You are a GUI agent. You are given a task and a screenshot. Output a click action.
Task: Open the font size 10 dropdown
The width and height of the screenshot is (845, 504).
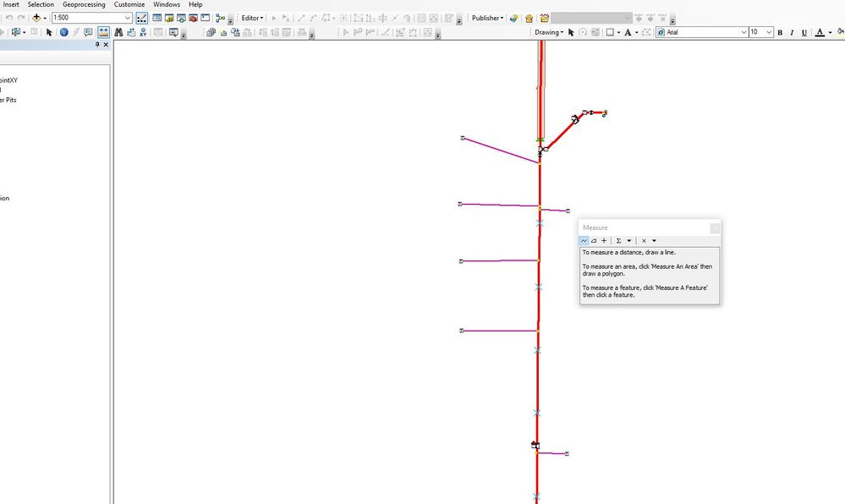[x=769, y=32]
